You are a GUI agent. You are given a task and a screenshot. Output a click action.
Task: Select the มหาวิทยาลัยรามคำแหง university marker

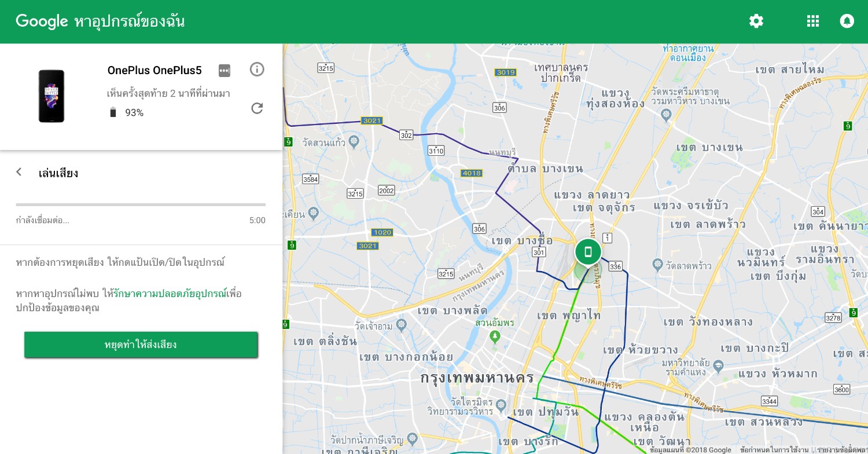point(718,366)
